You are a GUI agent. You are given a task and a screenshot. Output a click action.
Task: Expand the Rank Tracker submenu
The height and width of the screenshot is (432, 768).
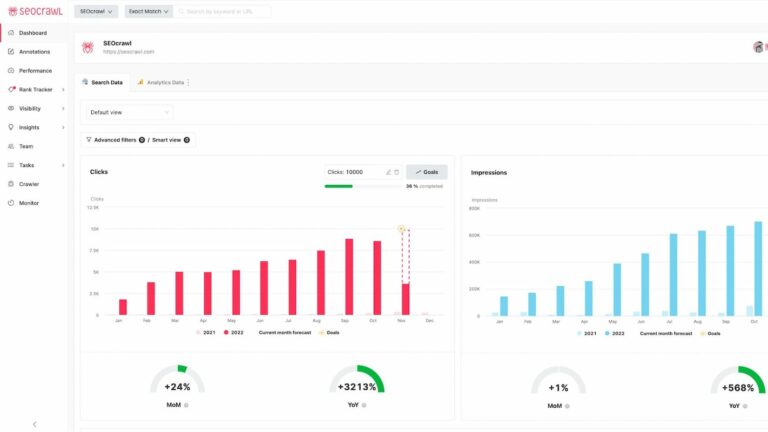[x=63, y=89]
